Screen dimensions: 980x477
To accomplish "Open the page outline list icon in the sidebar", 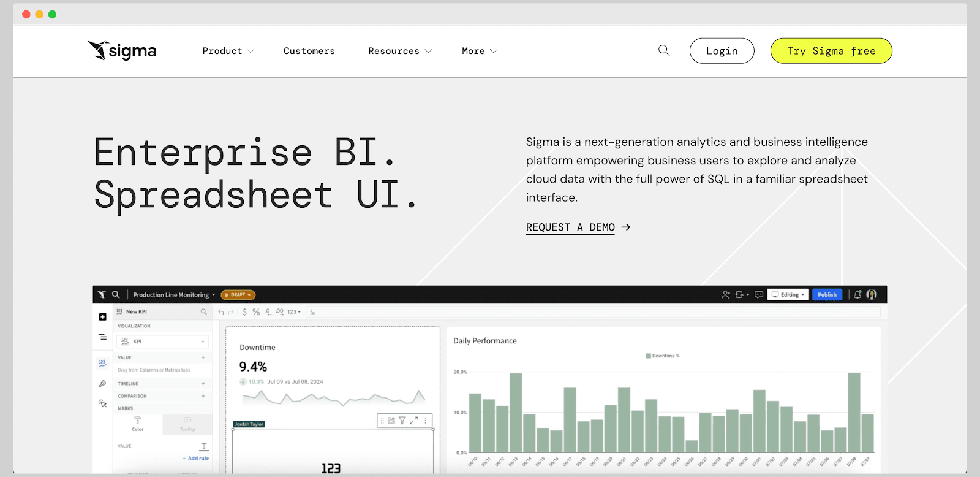I will (102, 337).
